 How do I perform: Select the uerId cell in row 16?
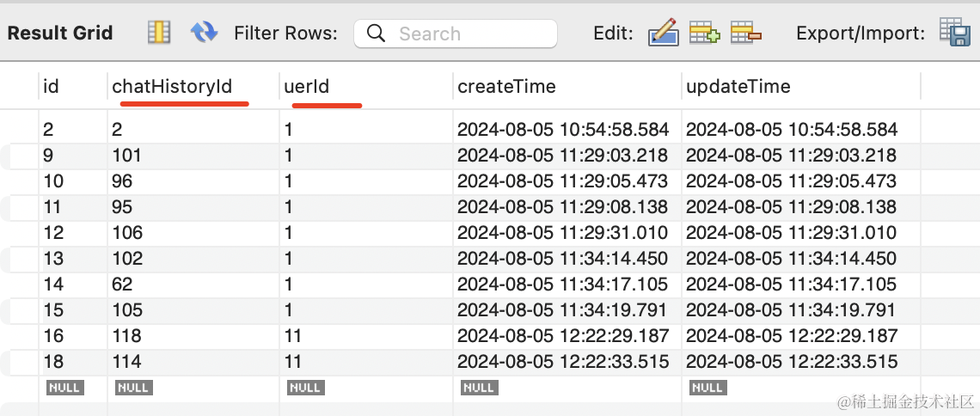(293, 336)
